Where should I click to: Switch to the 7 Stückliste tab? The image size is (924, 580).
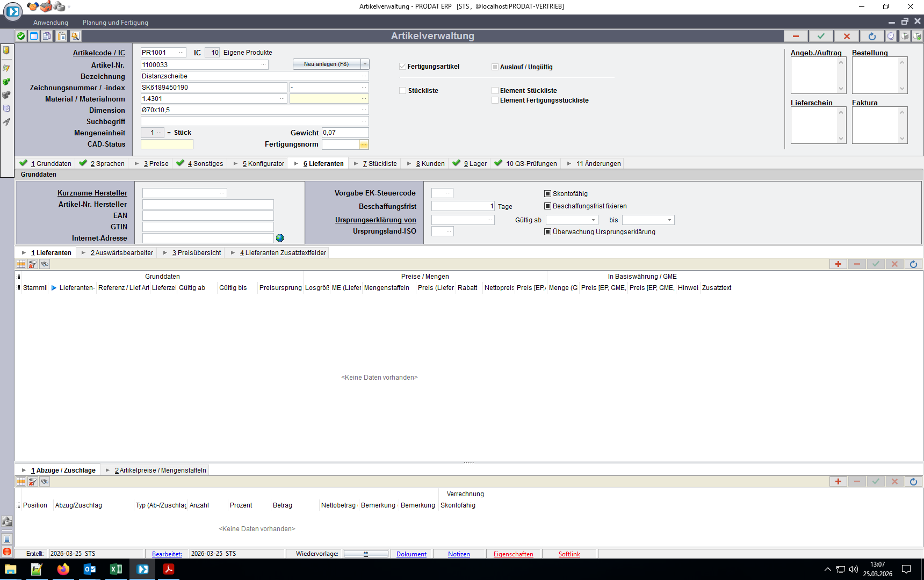pyautogui.click(x=380, y=164)
